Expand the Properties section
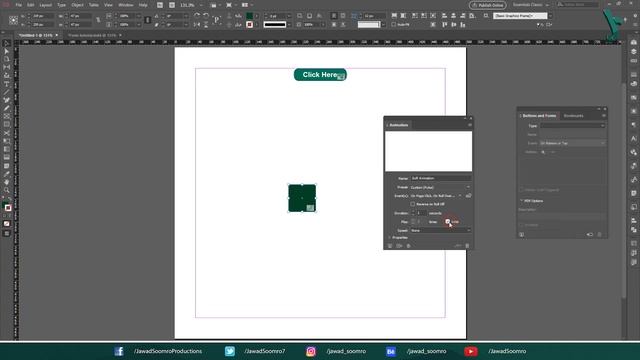The image size is (640, 360). 389,238
